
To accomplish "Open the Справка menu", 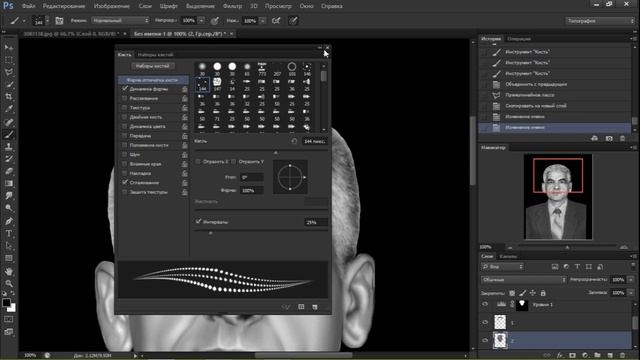I will [331, 6].
